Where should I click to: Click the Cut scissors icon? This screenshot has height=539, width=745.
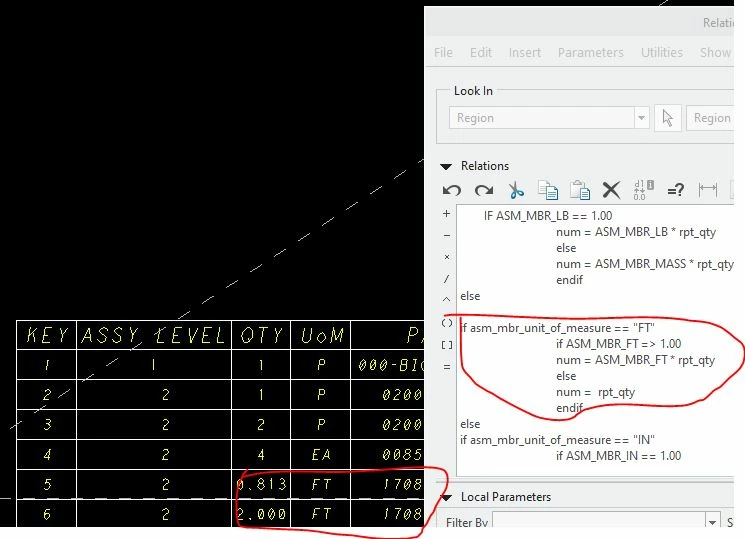[x=516, y=190]
